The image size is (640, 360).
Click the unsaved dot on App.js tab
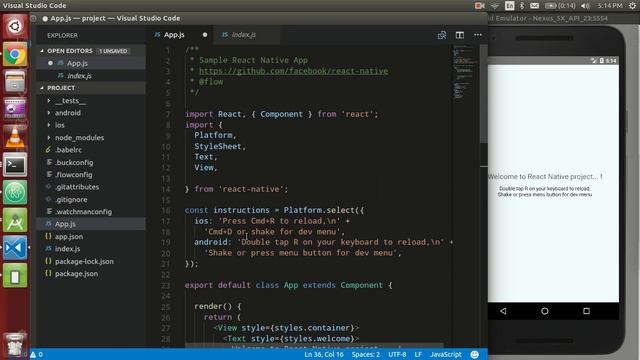205,35
